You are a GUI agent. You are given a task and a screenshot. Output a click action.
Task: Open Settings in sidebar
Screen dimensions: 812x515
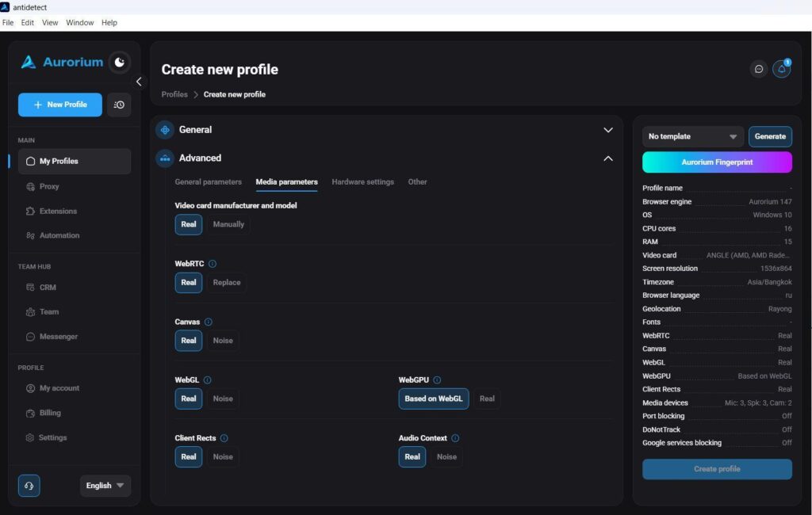coord(46,438)
